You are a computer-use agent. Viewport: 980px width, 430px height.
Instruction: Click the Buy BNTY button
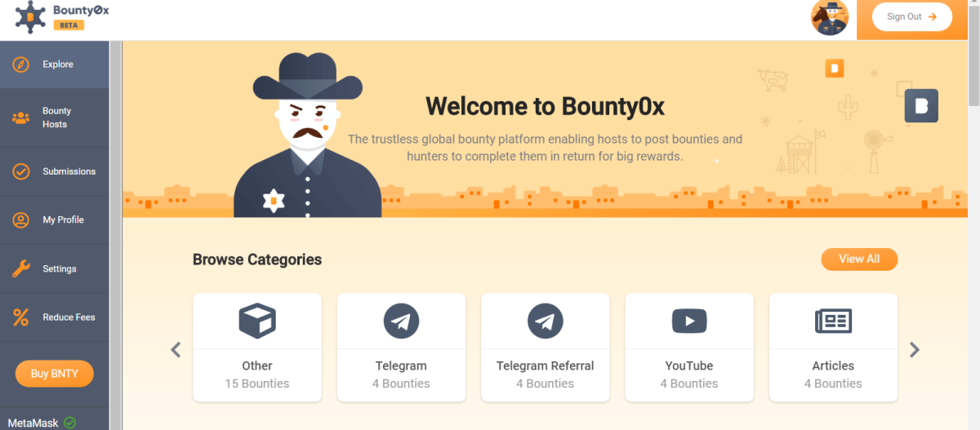pos(54,374)
